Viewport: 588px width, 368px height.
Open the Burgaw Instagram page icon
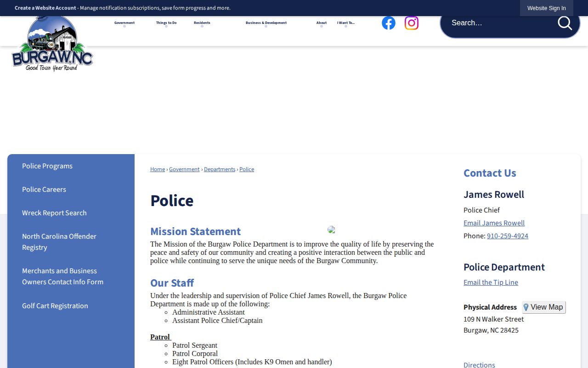412,23
